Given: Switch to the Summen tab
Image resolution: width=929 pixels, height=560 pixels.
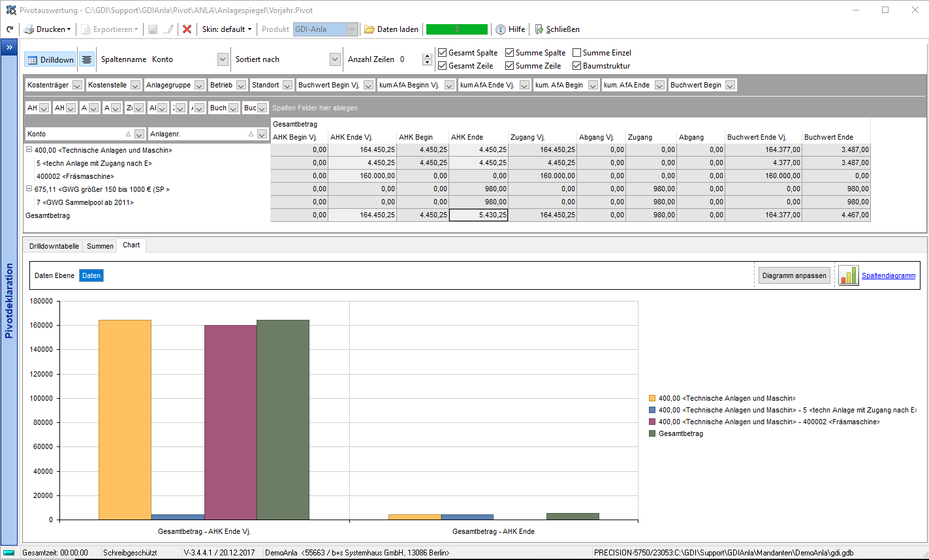Looking at the screenshot, I should pos(101,246).
